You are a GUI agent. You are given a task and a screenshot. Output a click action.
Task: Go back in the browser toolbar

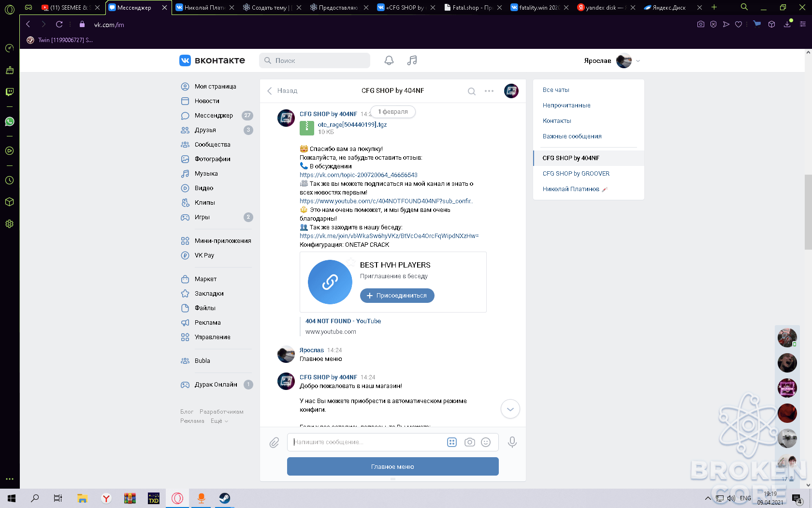(28, 24)
